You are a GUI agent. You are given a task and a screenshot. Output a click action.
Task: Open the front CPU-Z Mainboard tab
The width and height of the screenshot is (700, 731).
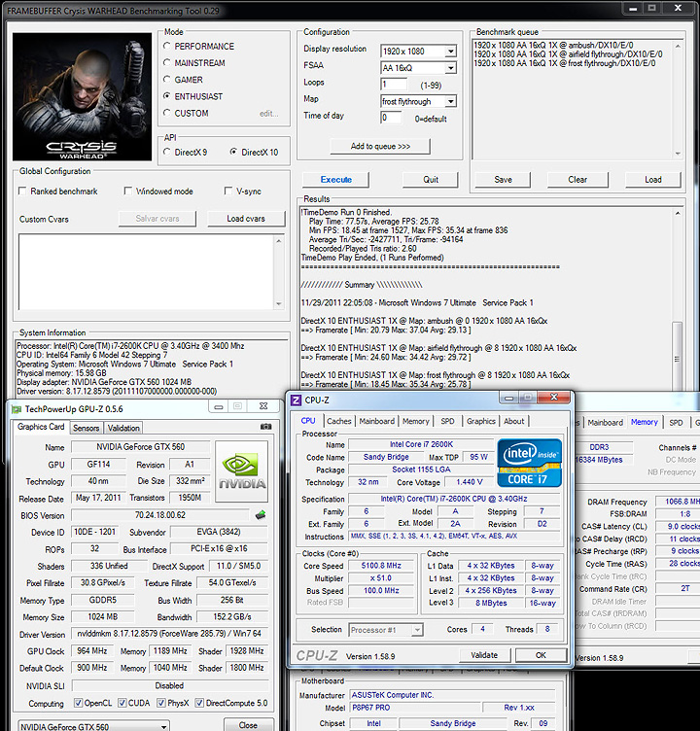point(376,421)
